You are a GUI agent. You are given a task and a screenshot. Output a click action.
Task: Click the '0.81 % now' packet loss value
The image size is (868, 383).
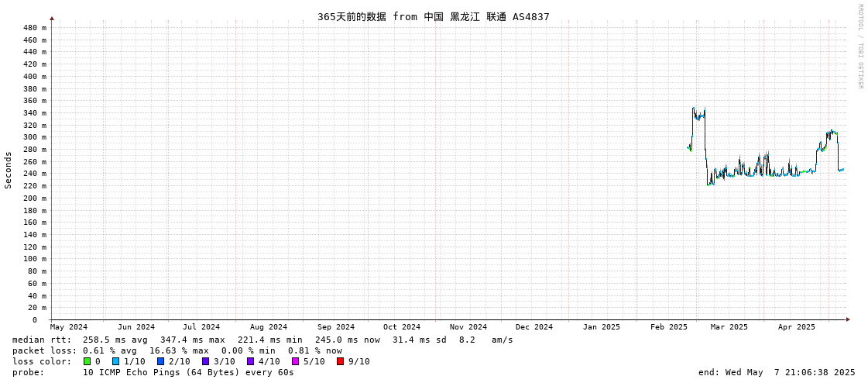[x=315, y=351]
